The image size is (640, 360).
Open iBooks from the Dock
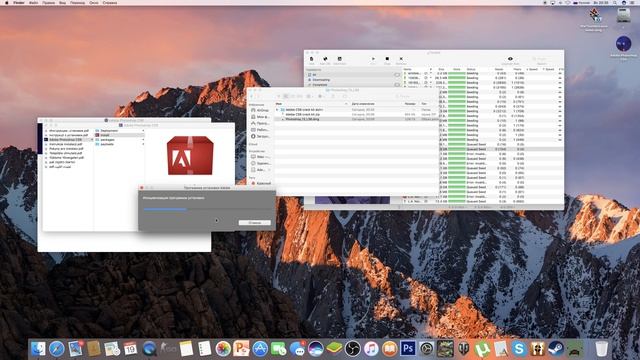pyautogui.click(x=389, y=349)
